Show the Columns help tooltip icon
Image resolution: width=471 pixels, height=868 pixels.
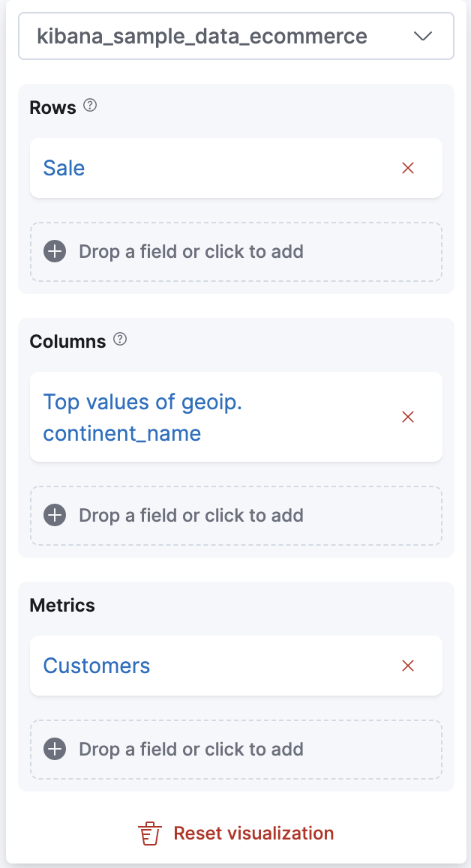tap(120, 340)
